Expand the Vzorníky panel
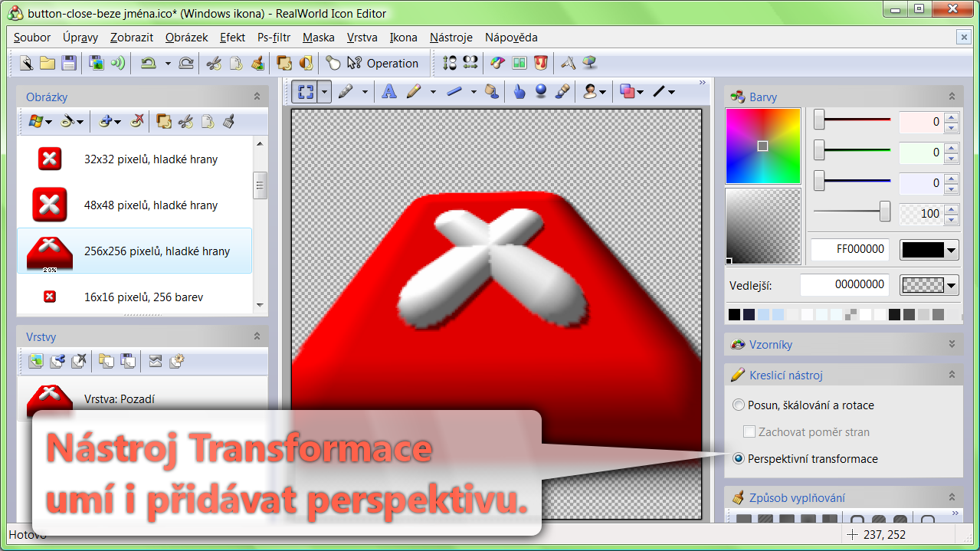The width and height of the screenshot is (980, 551). [952, 345]
